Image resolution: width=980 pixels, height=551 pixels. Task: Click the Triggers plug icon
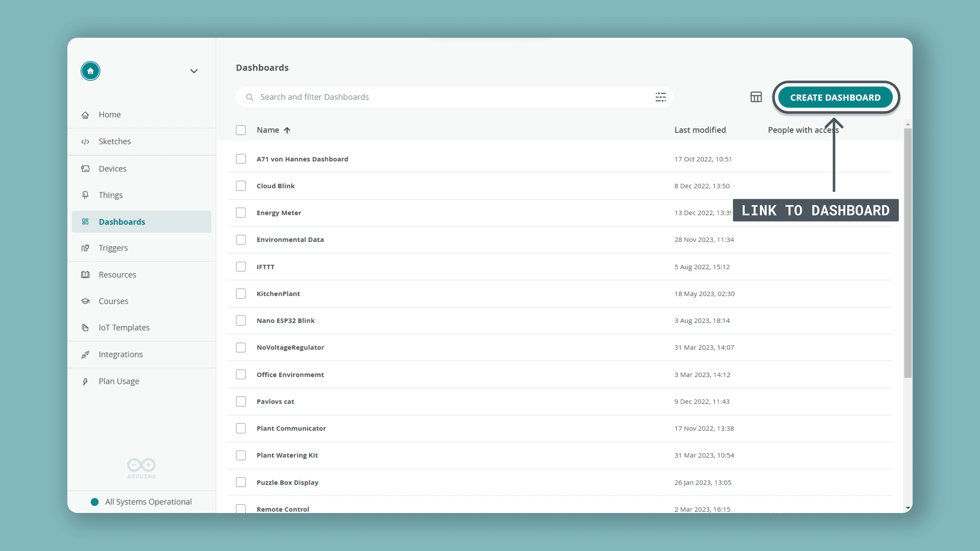[85, 248]
